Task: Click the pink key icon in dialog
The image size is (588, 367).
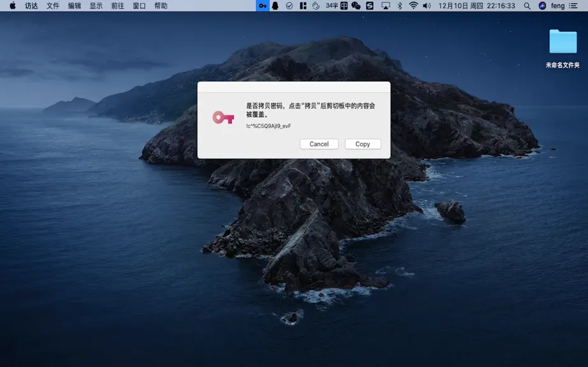Action: click(x=223, y=118)
